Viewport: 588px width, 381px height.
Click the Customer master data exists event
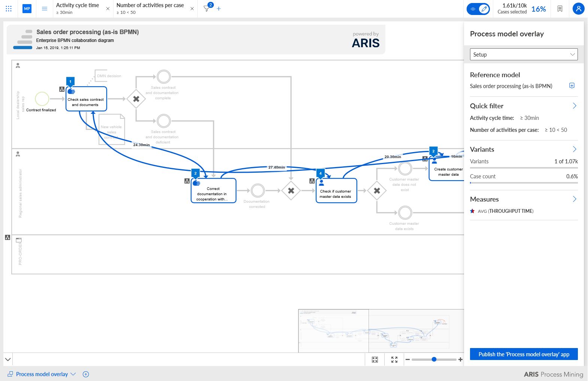[x=405, y=213]
